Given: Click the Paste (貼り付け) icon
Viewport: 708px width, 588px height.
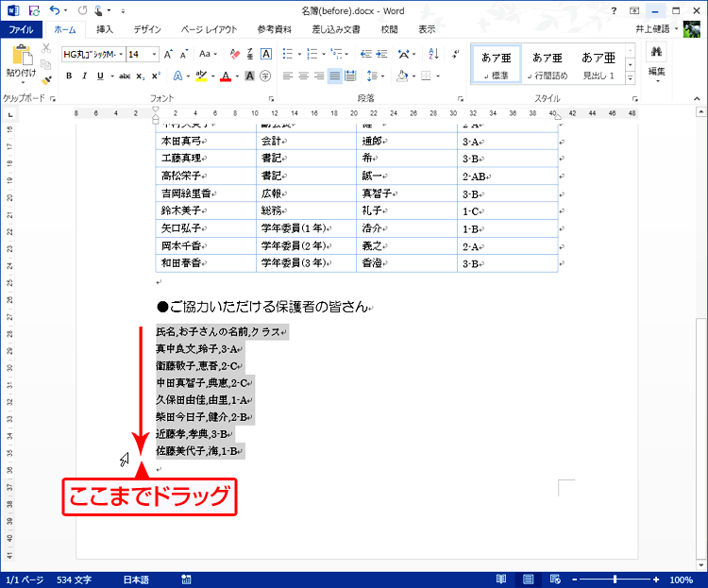Looking at the screenshot, I should click(x=21, y=56).
